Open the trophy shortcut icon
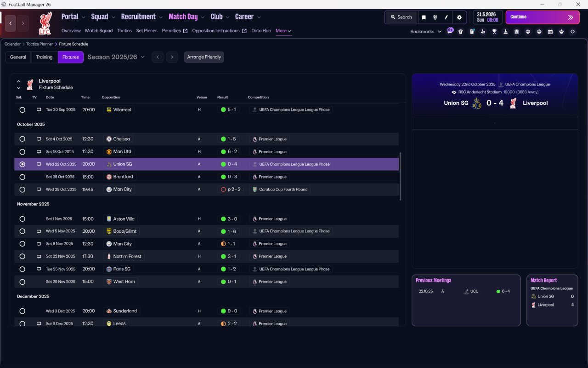Screen dimensions: 588x368 tap(494, 32)
